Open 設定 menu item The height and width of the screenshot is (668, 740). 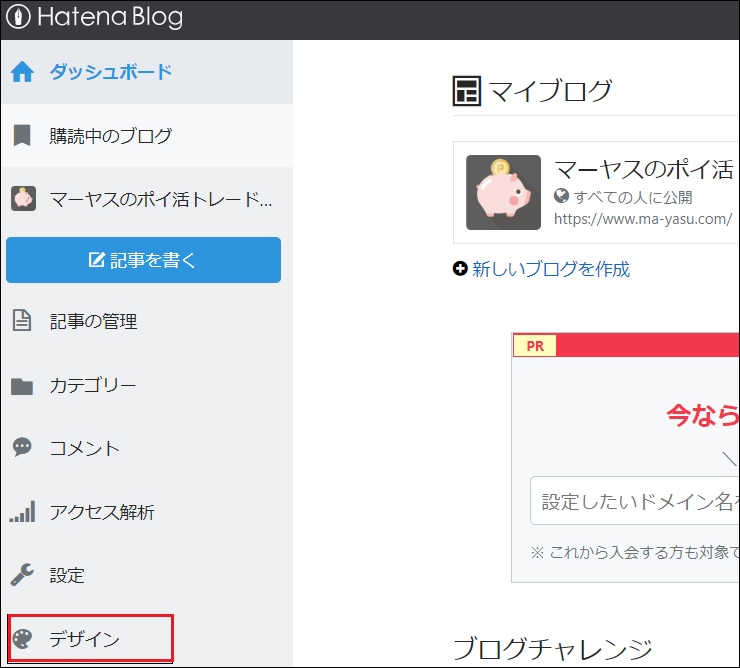click(67, 575)
